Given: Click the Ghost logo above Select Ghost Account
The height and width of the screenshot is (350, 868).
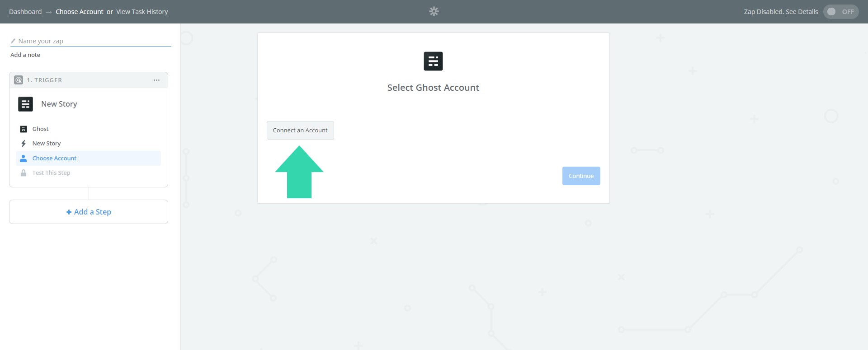Looking at the screenshot, I should click(433, 61).
